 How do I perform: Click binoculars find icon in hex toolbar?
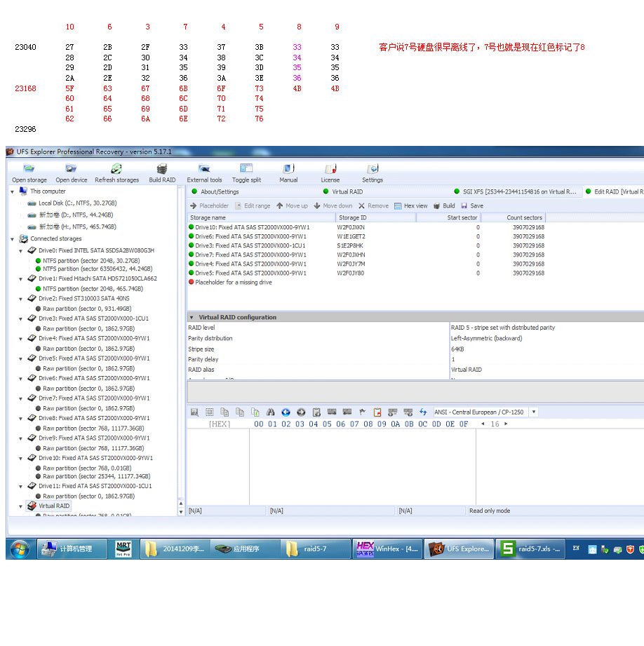point(270,412)
